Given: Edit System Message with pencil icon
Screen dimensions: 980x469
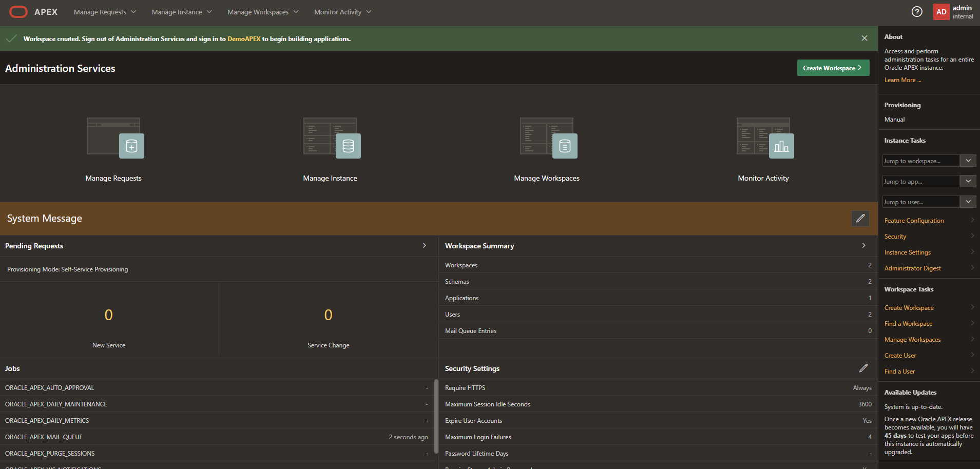Looking at the screenshot, I should click(860, 218).
